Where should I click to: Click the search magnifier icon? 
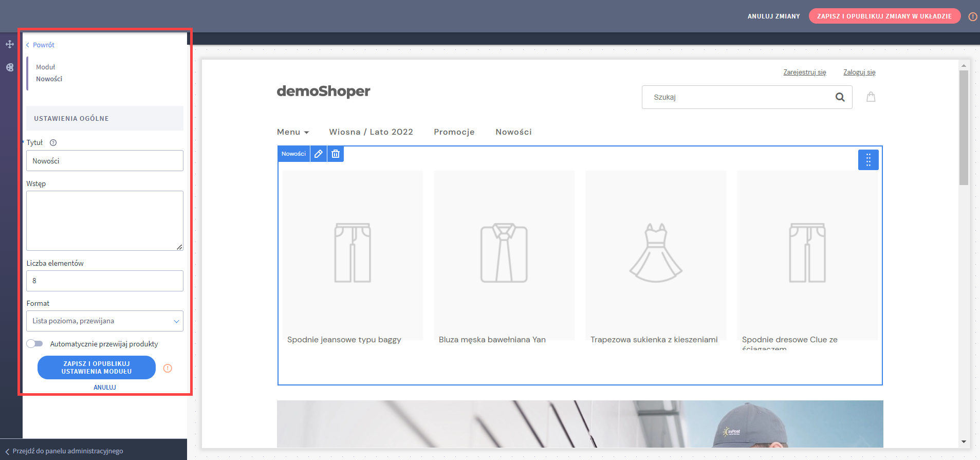click(x=840, y=97)
